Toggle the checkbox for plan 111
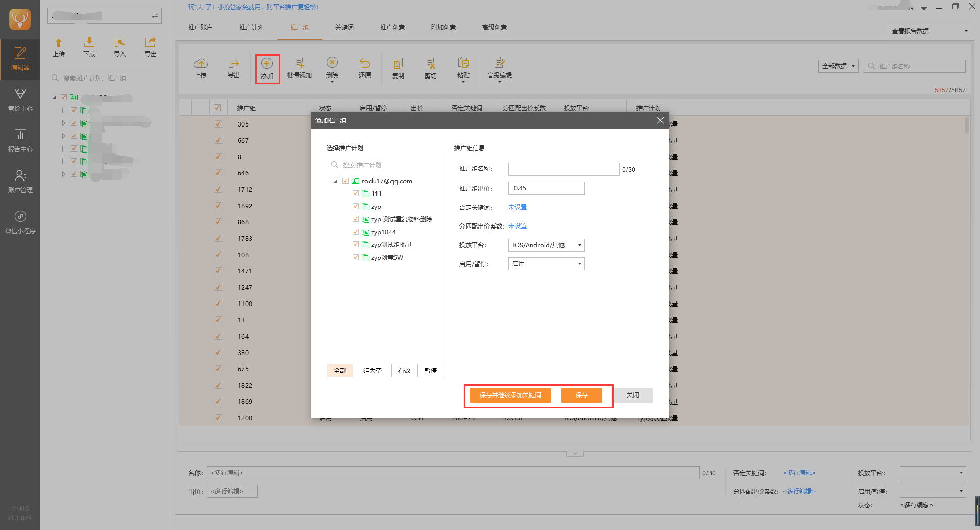980x530 pixels. (356, 193)
